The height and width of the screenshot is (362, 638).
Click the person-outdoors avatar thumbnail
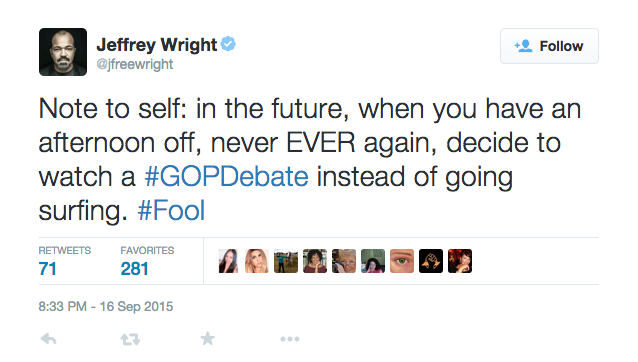286,261
